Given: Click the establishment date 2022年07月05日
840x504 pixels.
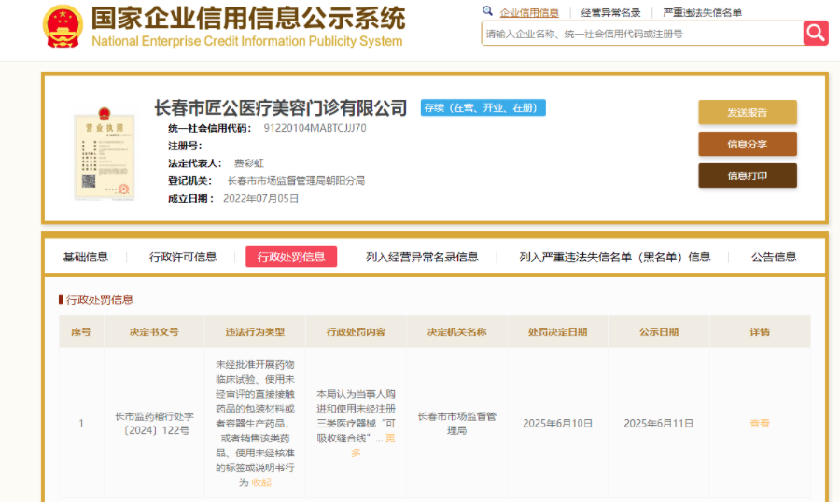Looking at the screenshot, I should click(261, 199).
